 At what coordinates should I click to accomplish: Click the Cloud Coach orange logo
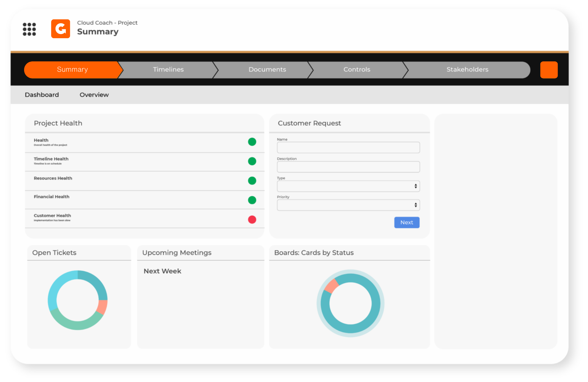[61, 29]
